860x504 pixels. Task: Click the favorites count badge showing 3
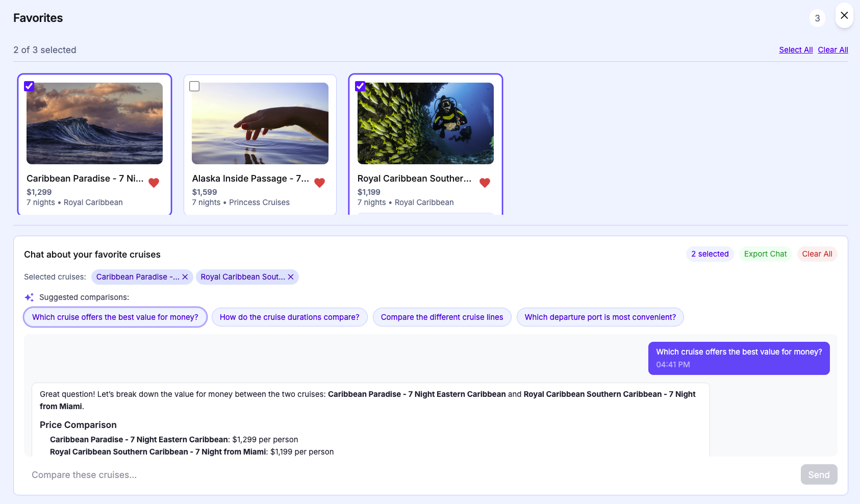pos(817,18)
